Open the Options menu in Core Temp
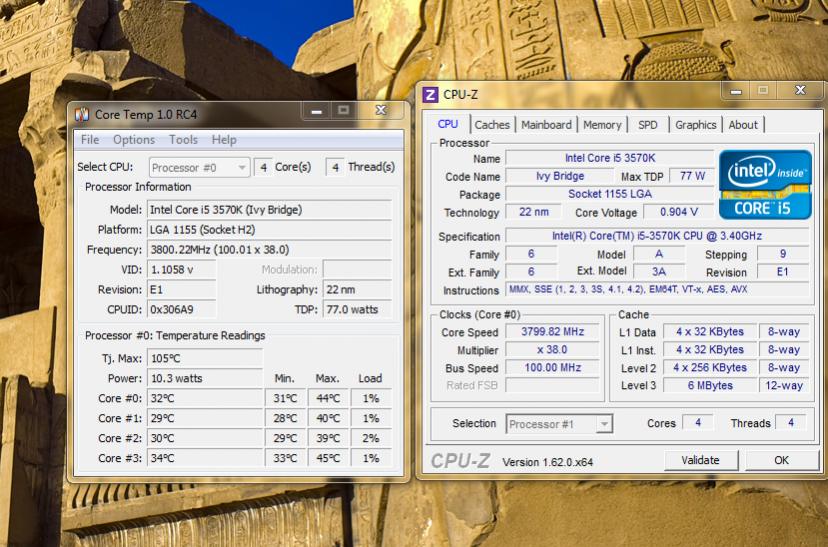828x547 pixels. [x=134, y=140]
